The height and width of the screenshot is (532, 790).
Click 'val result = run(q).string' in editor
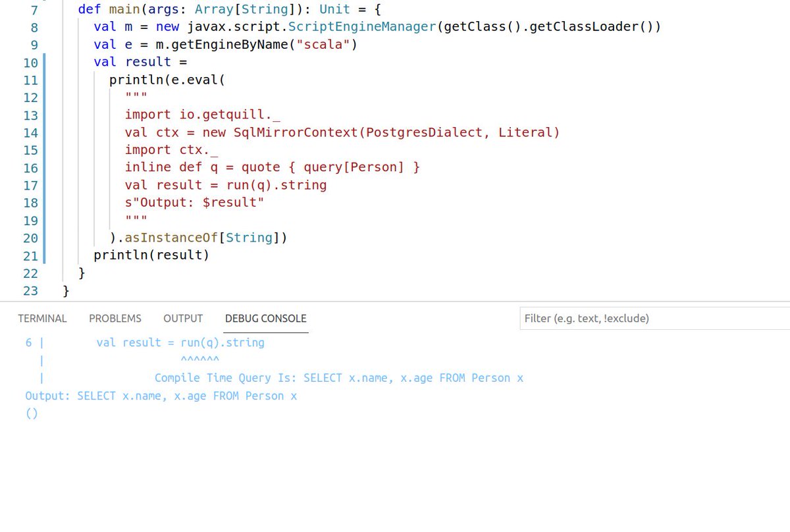pyautogui.click(x=226, y=185)
